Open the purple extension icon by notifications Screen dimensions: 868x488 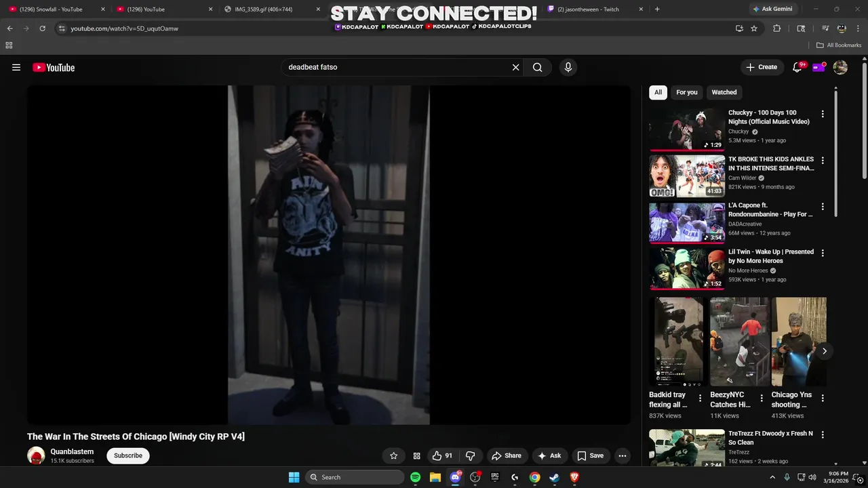click(819, 67)
